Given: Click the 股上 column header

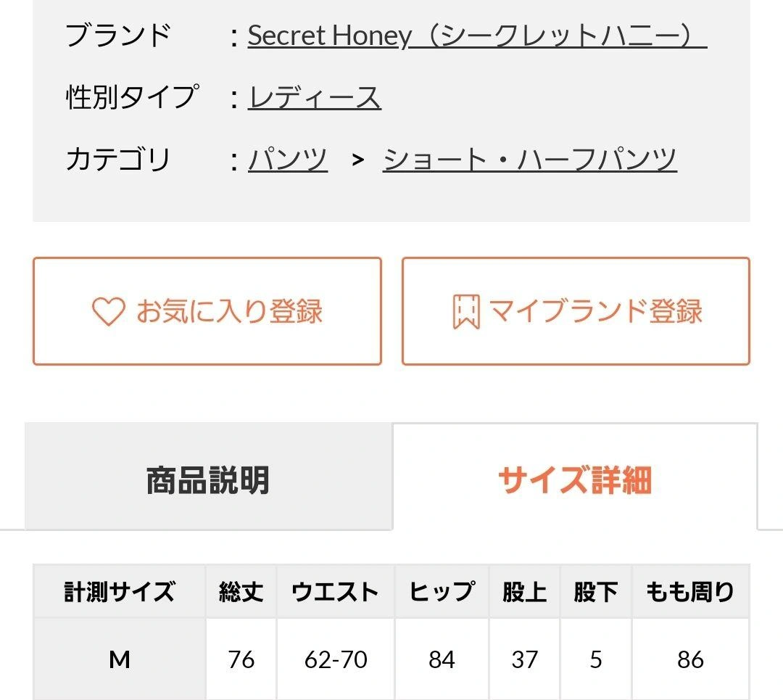Looking at the screenshot, I should point(524,591).
